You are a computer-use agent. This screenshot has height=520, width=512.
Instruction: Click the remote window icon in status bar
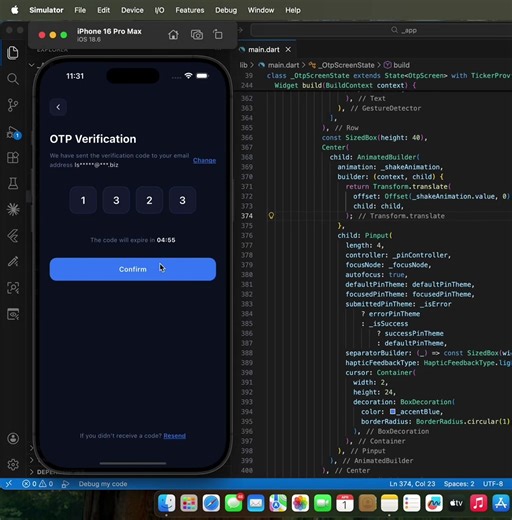[x=8, y=484]
